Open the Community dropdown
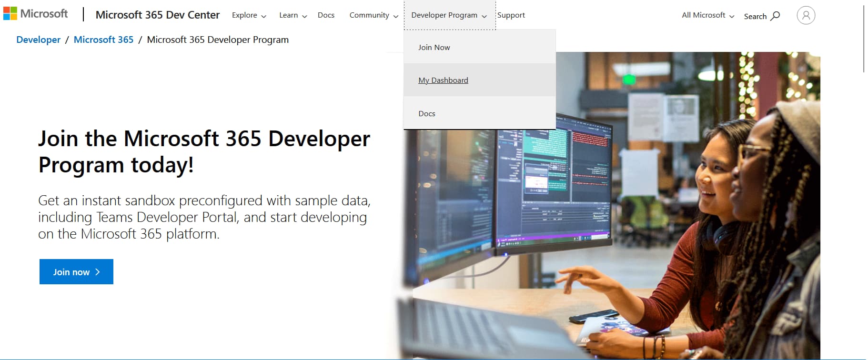The image size is (868, 360). (373, 15)
